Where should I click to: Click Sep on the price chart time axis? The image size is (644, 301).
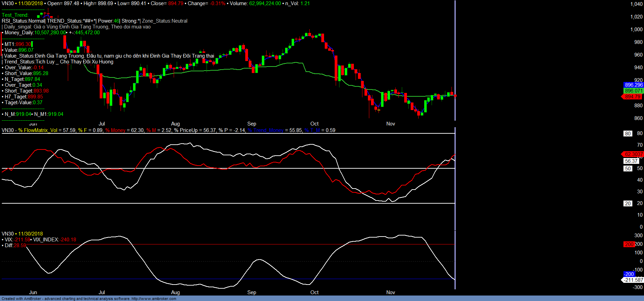point(251,124)
